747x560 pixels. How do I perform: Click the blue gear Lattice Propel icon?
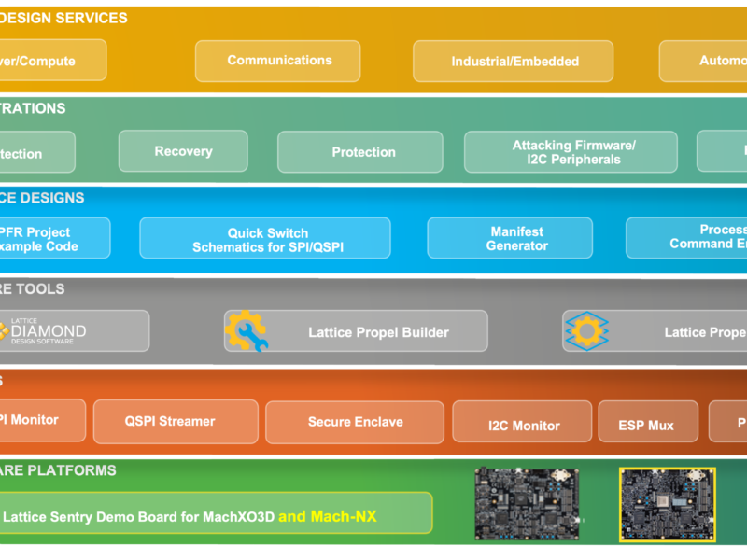click(588, 329)
